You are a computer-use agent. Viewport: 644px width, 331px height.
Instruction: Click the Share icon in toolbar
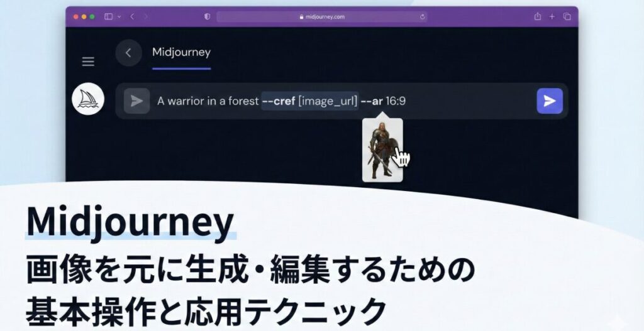click(x=537, y=16)
